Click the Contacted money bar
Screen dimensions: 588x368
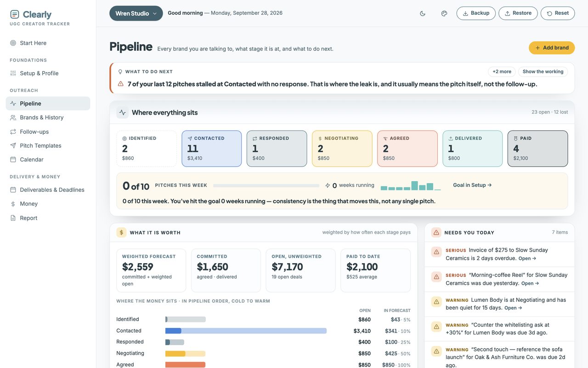point(246,331)
